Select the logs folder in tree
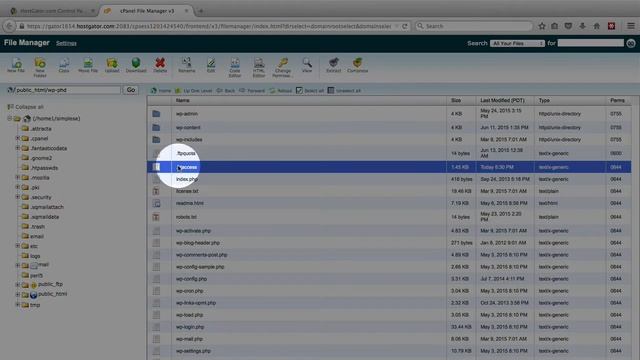640x360 pixels. (x=35, y=256)
